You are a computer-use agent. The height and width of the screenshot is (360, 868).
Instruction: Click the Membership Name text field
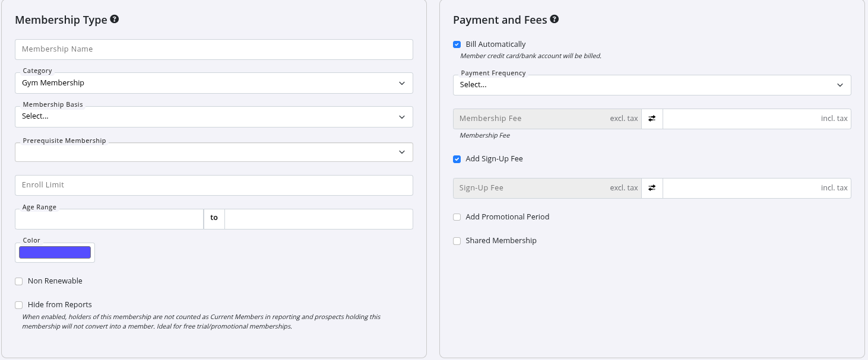tap(214, 49)
